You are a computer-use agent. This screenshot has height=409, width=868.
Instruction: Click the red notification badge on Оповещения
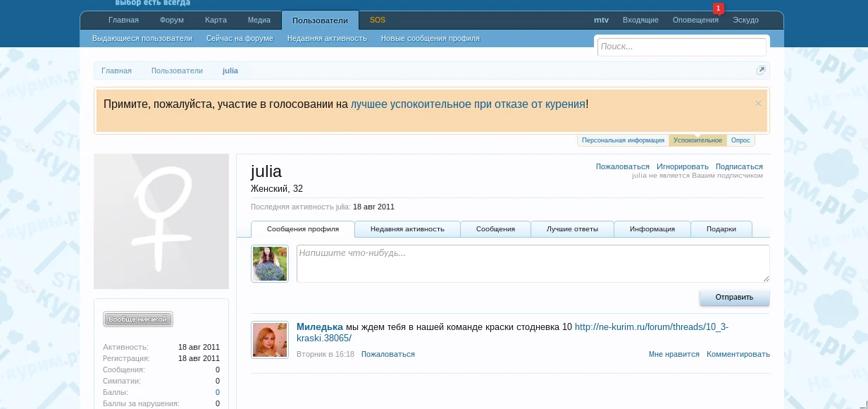coord(718,9)
